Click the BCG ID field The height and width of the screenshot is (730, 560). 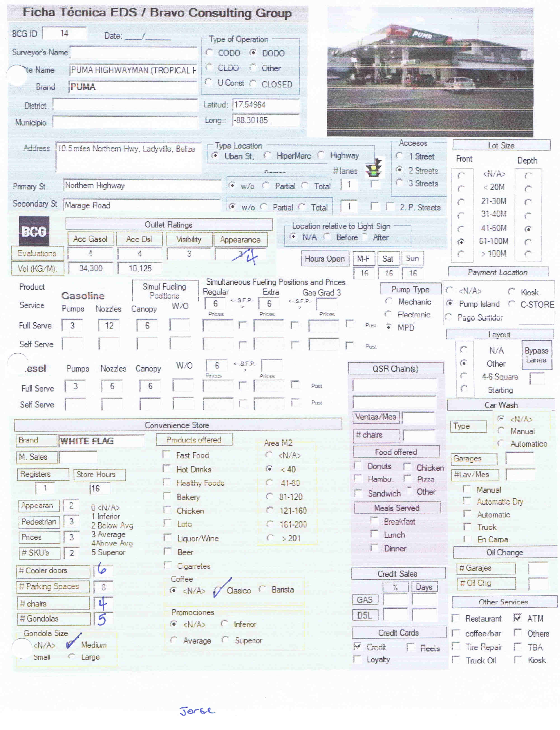(x=64, y=33)
